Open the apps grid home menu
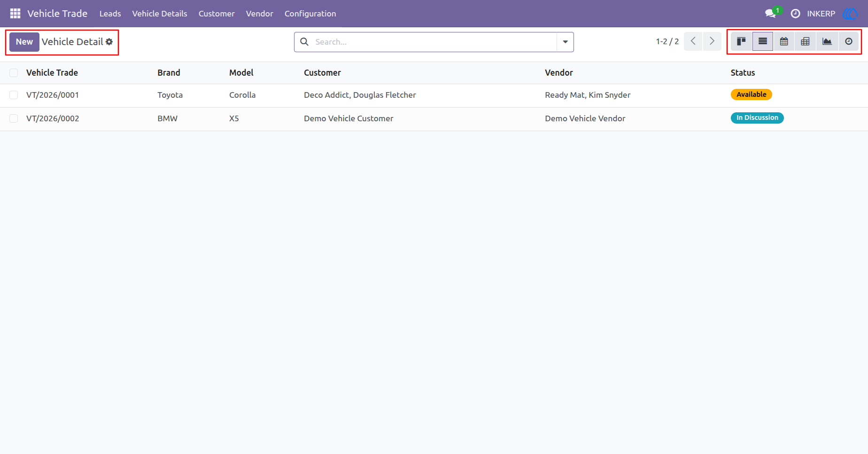Screen dimensions: 868x454 (15, 14)
